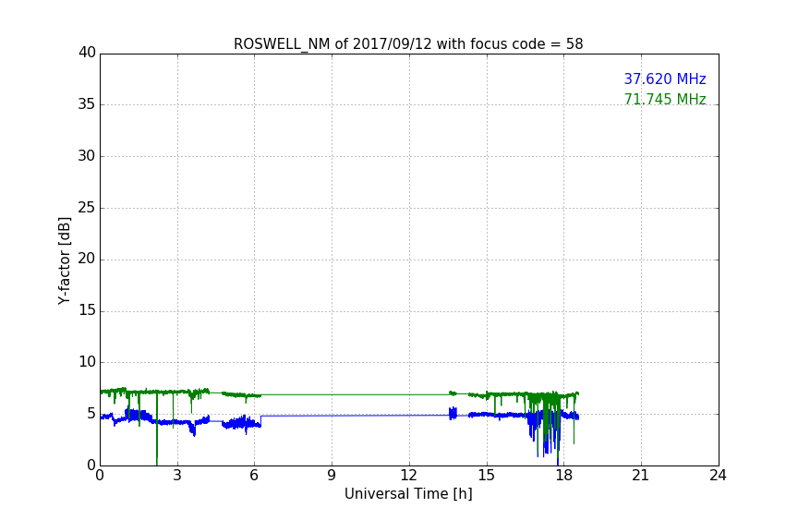Click the plot title 'ROSWELL_NM of 2017/09/12 with focus code = 58'

[x=408, y=44]
